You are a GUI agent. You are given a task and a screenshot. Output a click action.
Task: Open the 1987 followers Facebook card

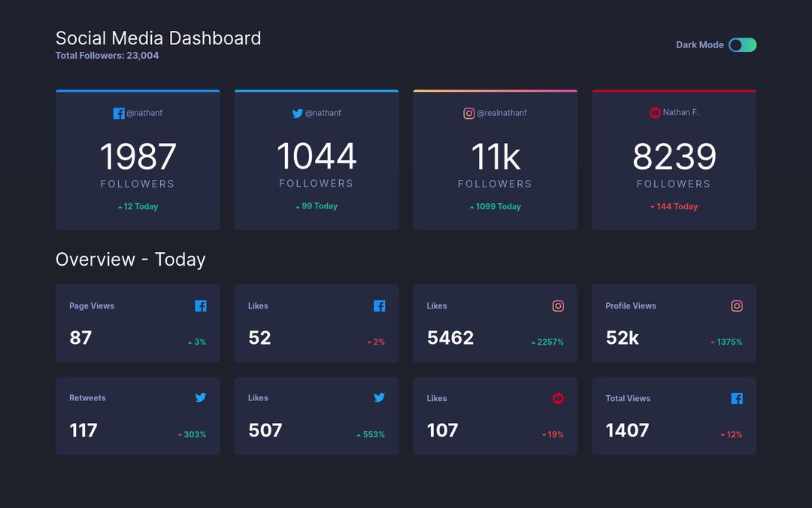[138, 160]
